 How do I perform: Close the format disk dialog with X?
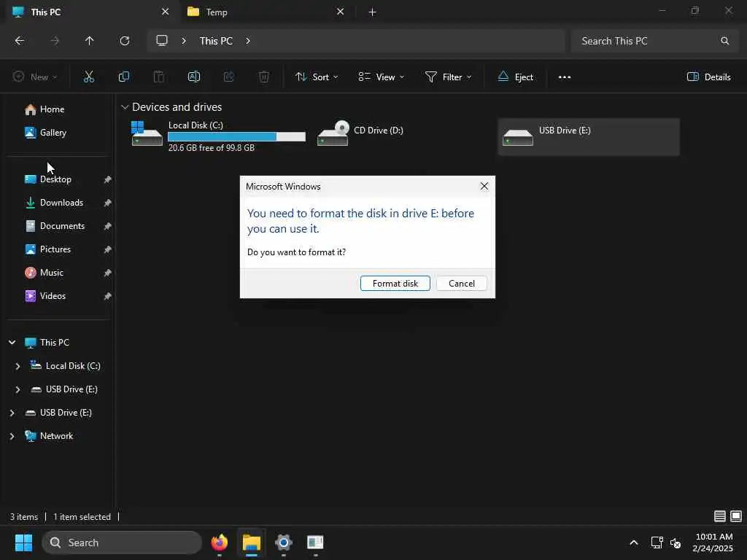484,186
